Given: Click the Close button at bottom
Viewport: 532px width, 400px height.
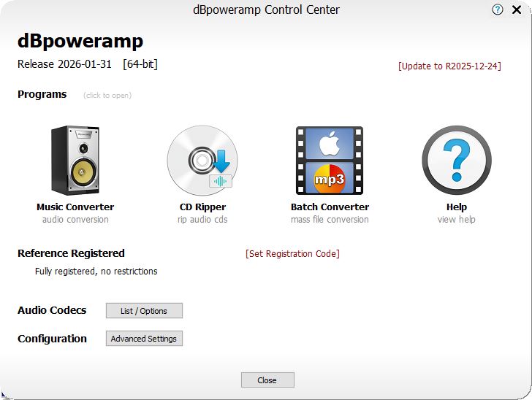Looking at the screenshot, I should click(267, 380).
